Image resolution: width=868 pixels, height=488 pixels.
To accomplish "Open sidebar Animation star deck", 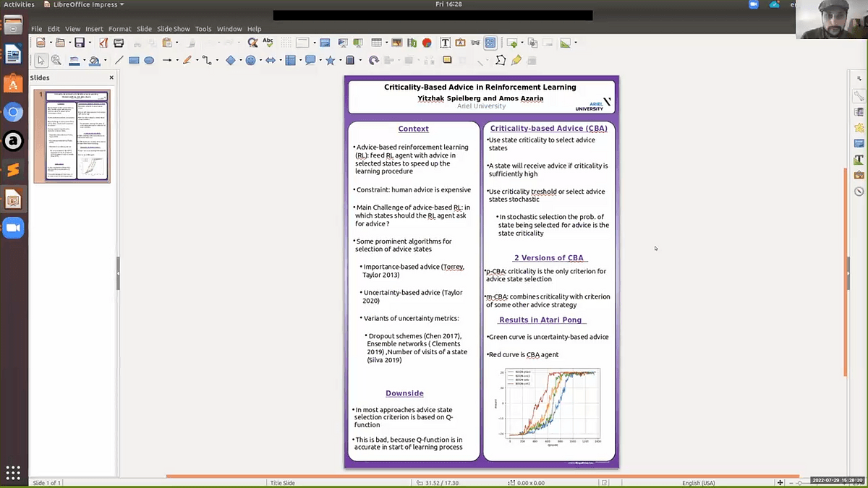I will (x=859, y=127).
